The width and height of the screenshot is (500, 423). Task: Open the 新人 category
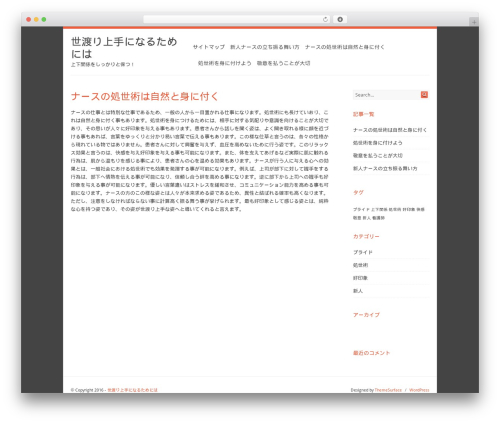[358, 291]
